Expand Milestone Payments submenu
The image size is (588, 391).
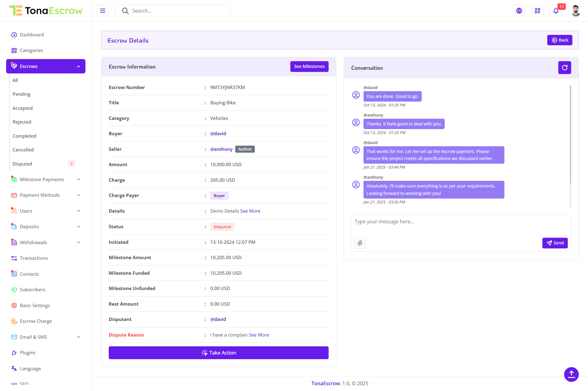78,180
